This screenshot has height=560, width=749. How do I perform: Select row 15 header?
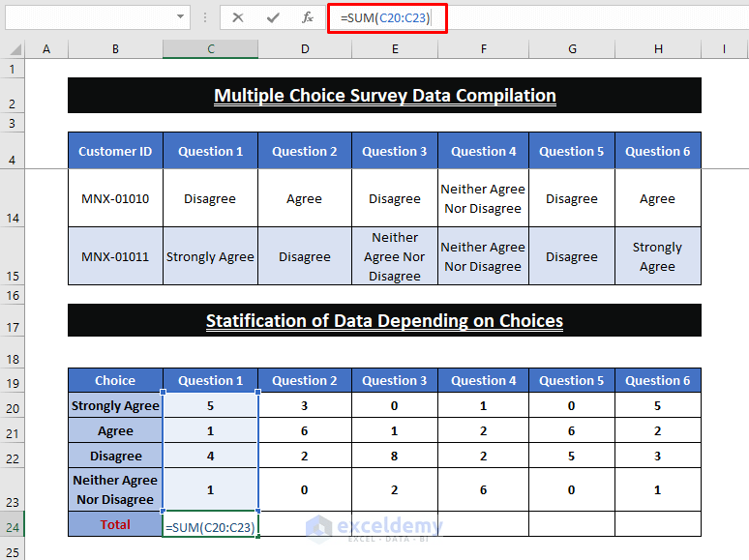(x=13, y=256)
